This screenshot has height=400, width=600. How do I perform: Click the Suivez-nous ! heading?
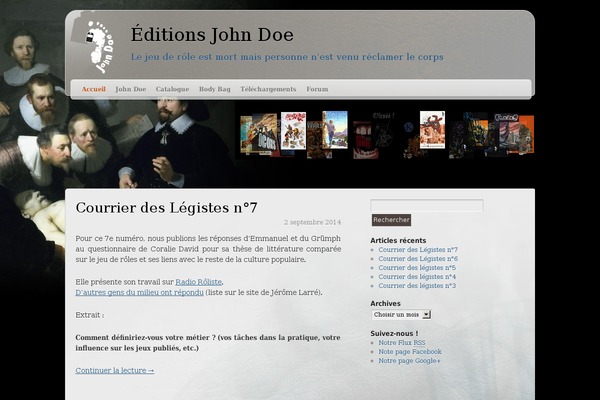click(x=394, y=333)
